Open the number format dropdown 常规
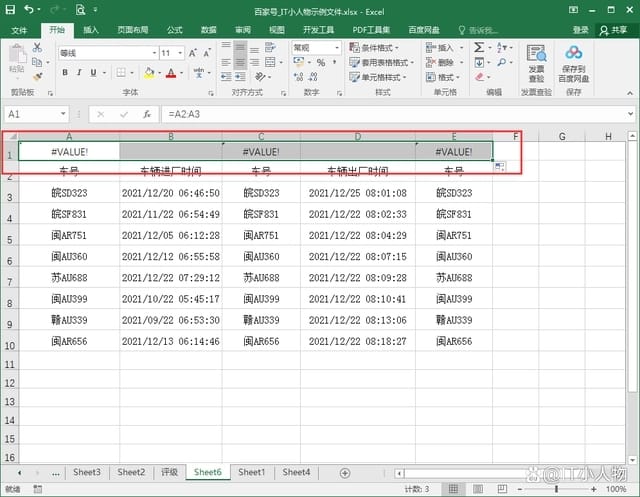Screen dimensions: 640x497 coord(337,48)
